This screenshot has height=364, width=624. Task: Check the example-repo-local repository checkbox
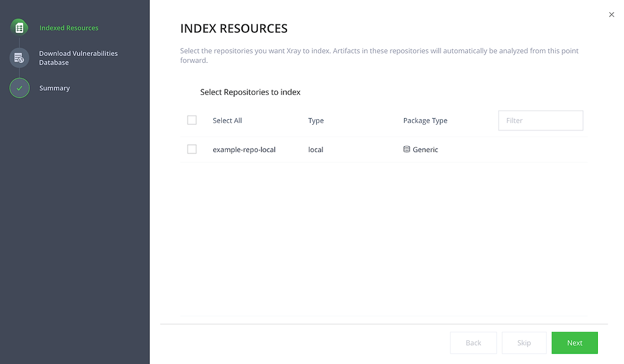[x=192, y=149]
